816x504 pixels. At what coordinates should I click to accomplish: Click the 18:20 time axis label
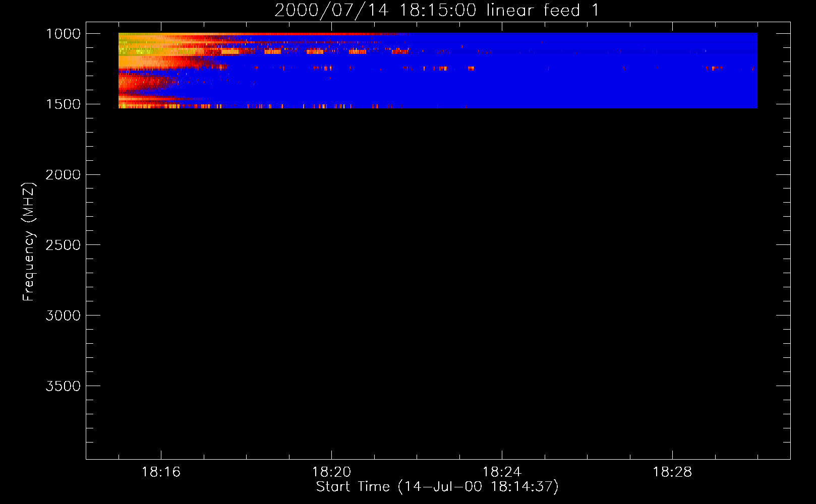tap(331, 472)
